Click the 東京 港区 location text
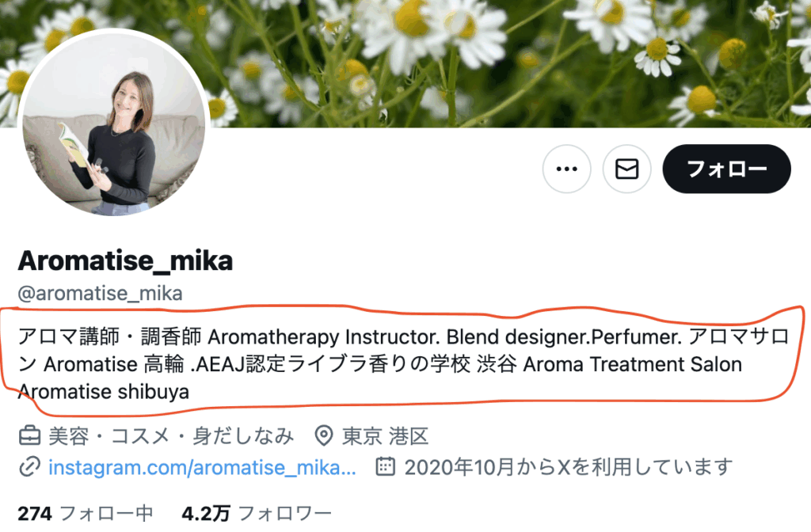 (386, 436)
